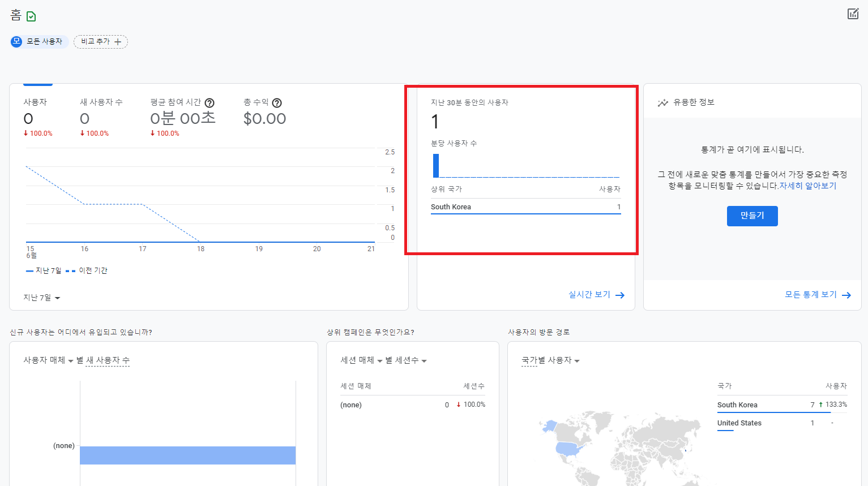Screen dimensions: 868x486
Task: Click the arrow icon next to 실시간 보기
Action: pyautogui.click(x=620, y=295)
